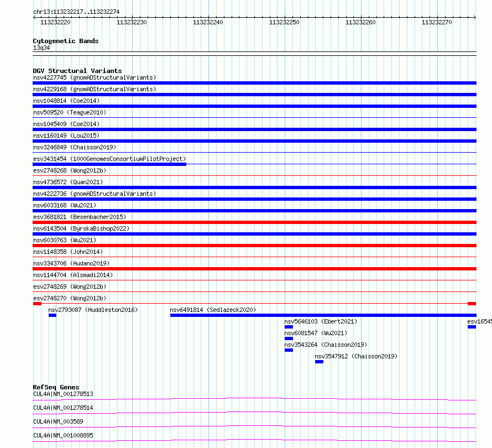The width and height of the screenshot is (492, 448).
Task: Click the nsv4227745 (gnomADStructuralVariants) label
Action: (95, 77)
